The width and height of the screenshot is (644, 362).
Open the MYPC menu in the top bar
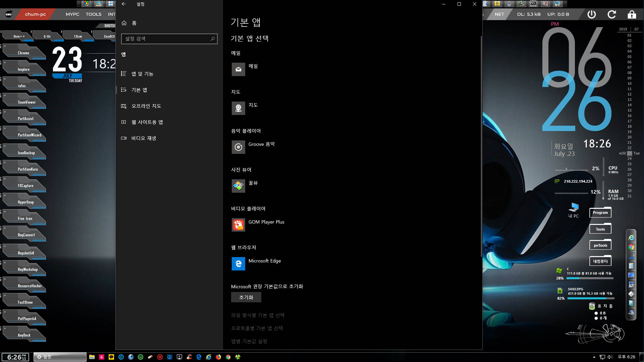pyautogui.click(x=72, y=14)
